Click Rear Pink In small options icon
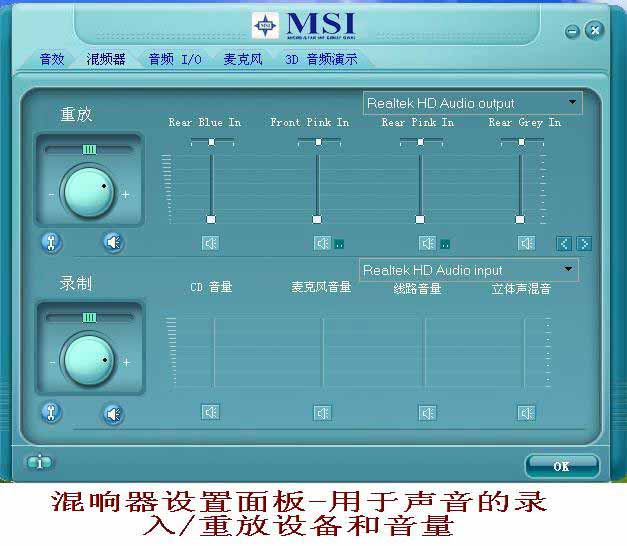 [445, 244]
